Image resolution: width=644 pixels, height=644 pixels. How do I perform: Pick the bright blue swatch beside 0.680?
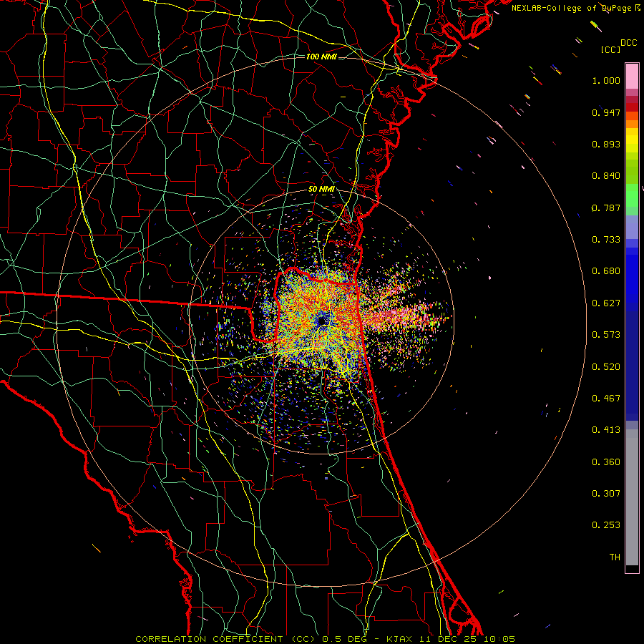[632, 275]
